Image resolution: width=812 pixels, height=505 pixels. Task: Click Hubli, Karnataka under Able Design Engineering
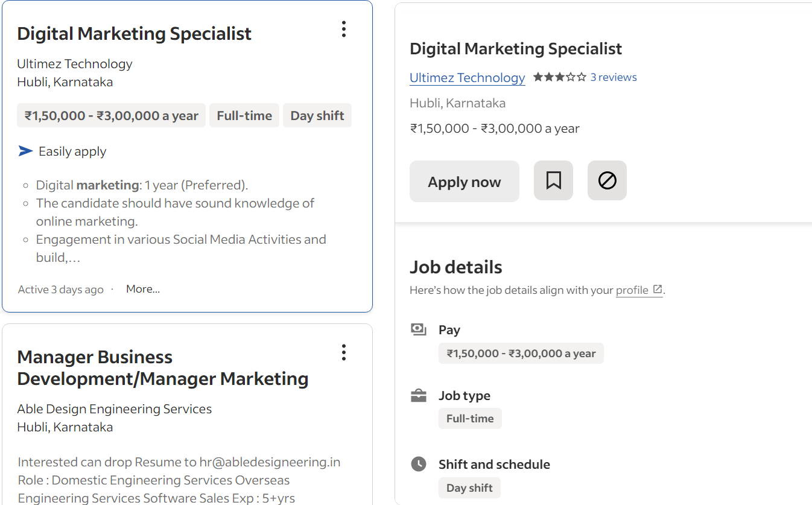pyautogui.click(x=65, y=427)
